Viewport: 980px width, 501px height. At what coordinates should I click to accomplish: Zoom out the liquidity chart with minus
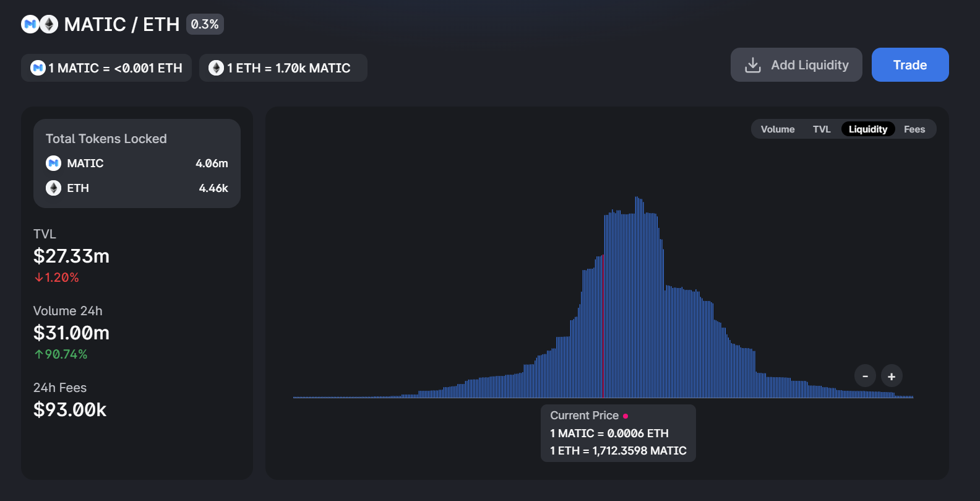[x=865, y=376]
